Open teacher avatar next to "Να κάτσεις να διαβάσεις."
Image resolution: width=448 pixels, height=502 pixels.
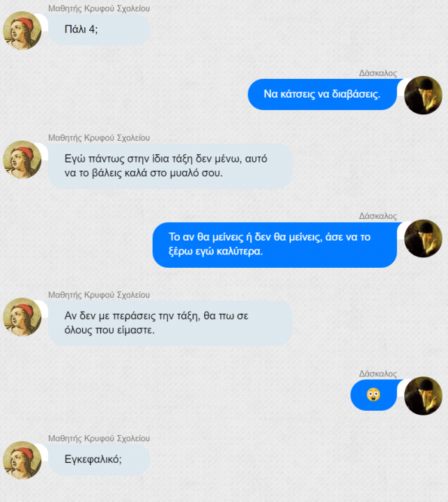[x=424, y=95]
